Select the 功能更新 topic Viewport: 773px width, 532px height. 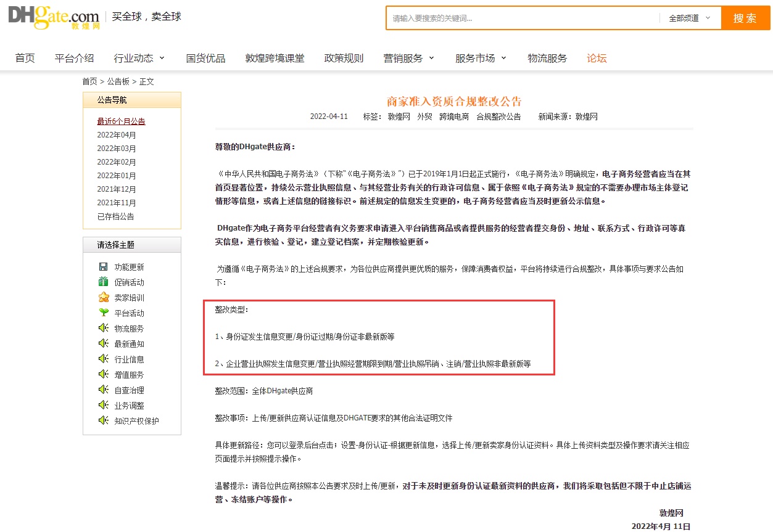point(130,267)
